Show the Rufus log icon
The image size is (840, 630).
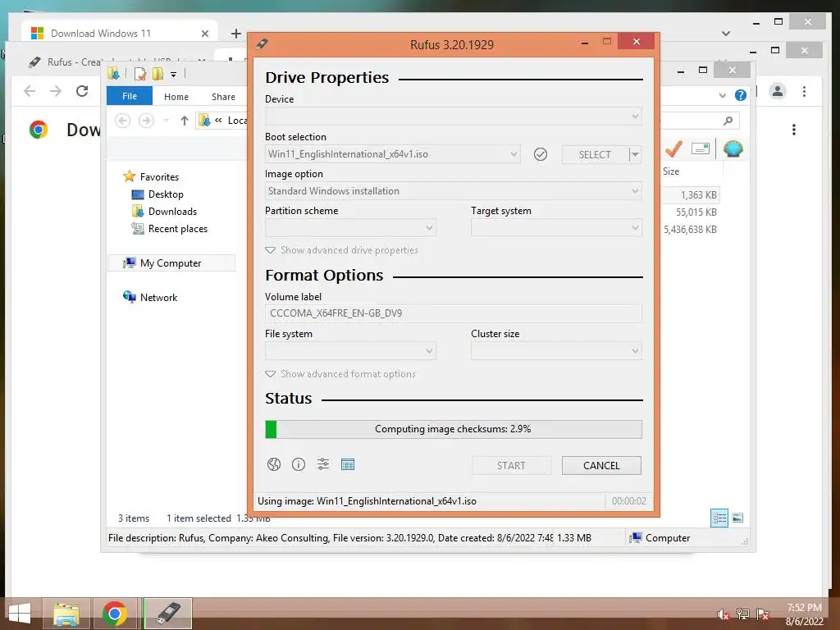click(x=348, y=464)
